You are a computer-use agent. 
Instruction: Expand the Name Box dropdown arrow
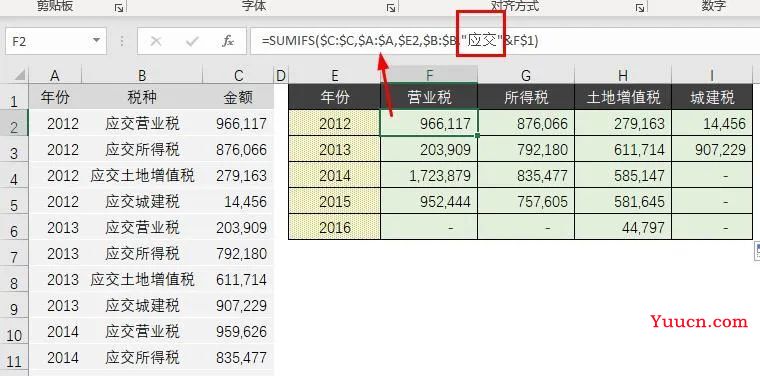96,41
